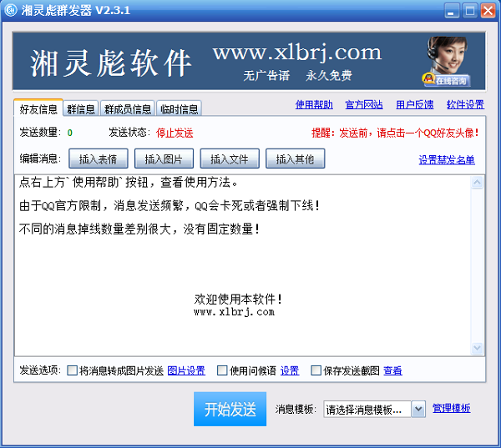Image resolution: width=501 pixels, height=448 pixels.
Task: Switch to the 临时信息 tab
Action: point(179,108)
